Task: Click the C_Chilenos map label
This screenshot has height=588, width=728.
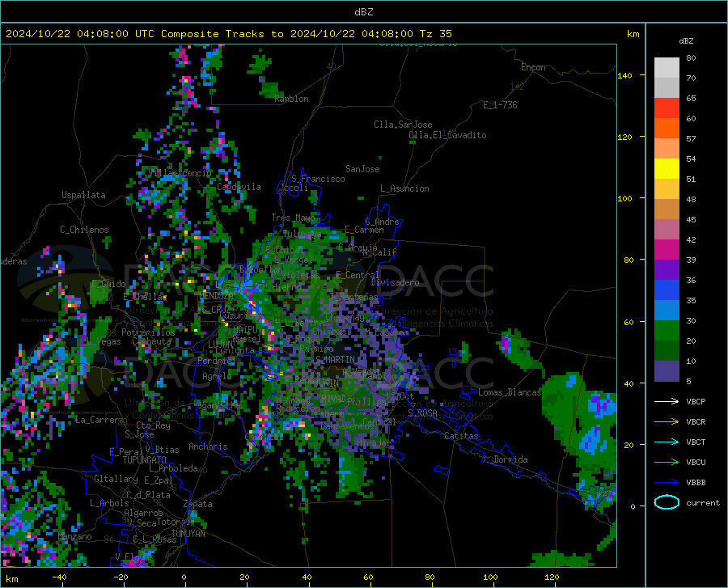Action: 84,230
